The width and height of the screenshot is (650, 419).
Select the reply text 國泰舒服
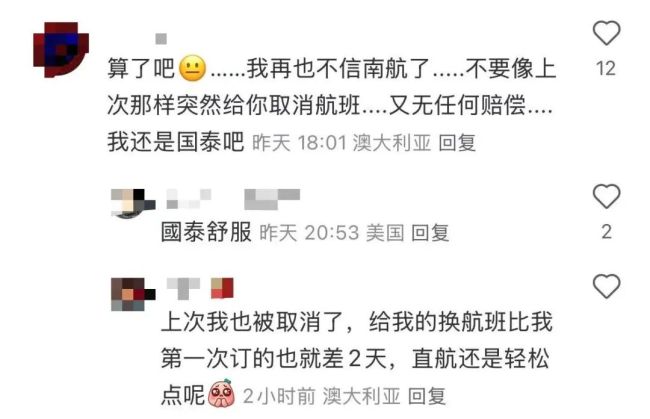(x=206, y=232)
